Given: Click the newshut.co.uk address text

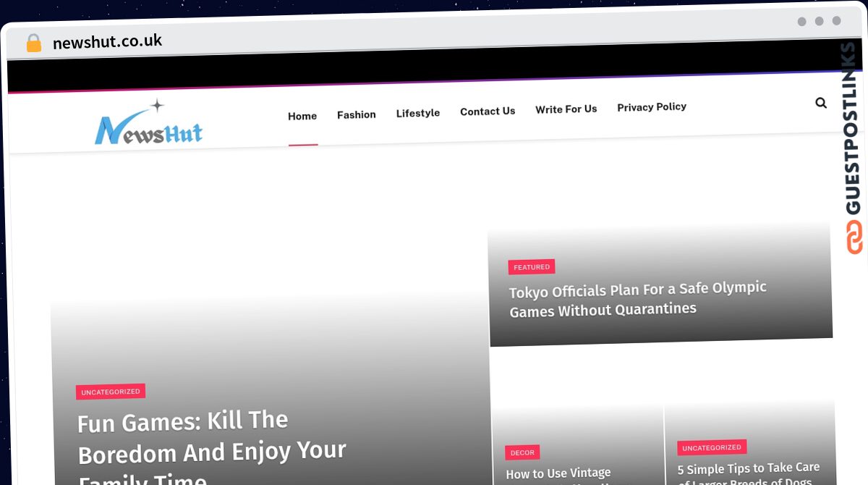Looking at the screenshot, I should point(108,42).
